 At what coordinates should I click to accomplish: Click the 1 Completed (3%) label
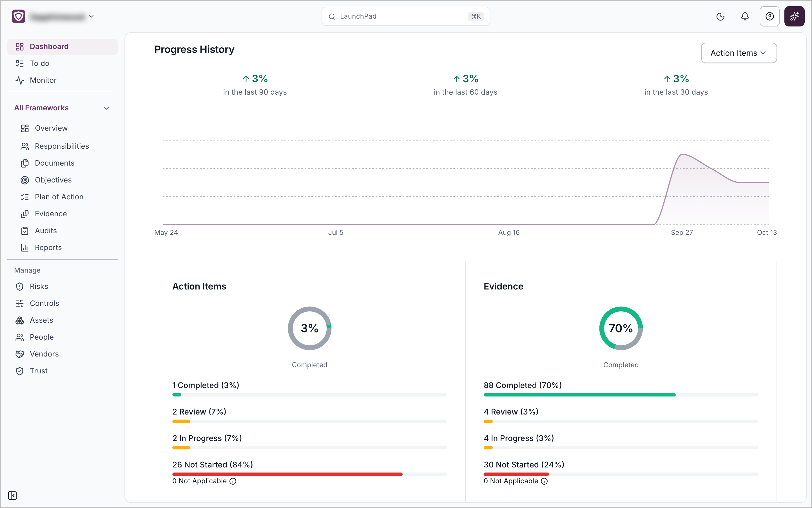(206, 385)
